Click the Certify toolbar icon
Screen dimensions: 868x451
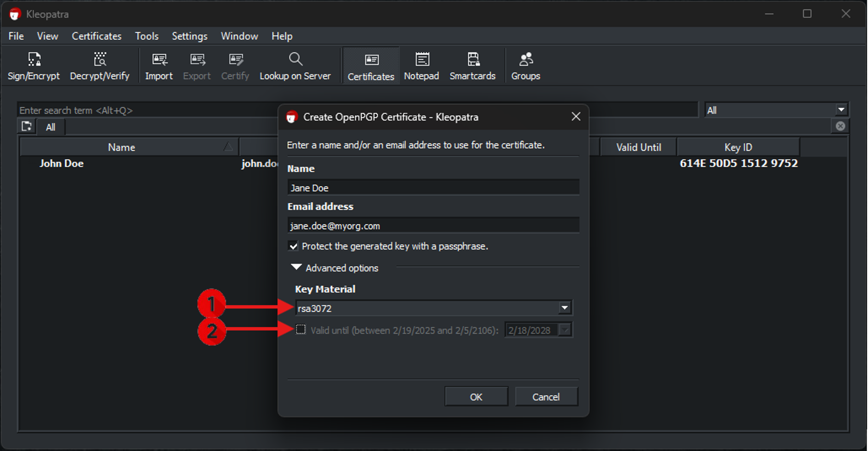[235, 66]
